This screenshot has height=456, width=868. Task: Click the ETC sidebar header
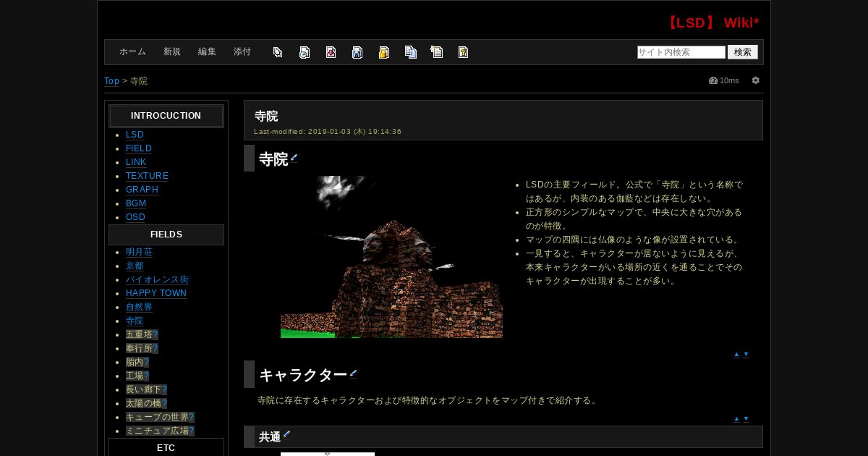(166, 448)
